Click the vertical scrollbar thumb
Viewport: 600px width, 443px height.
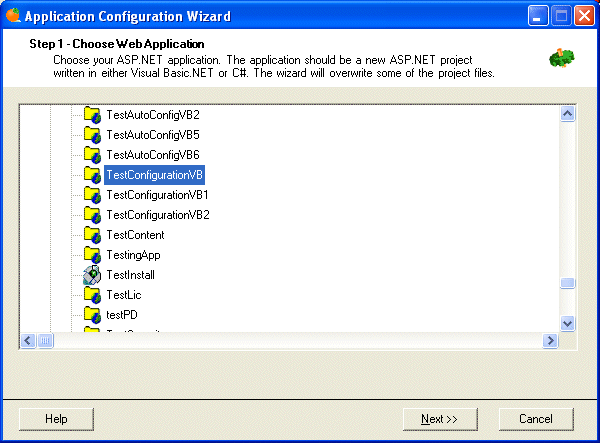coord(567,283)
